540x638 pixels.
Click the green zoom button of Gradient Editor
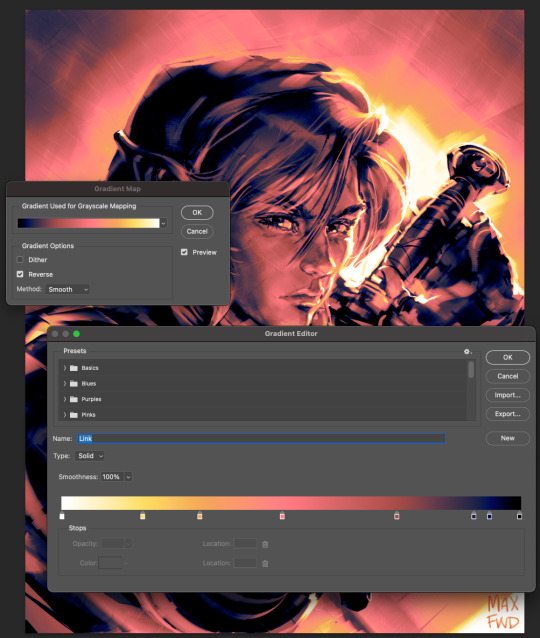pyautogui.click(x=76, y=334)
